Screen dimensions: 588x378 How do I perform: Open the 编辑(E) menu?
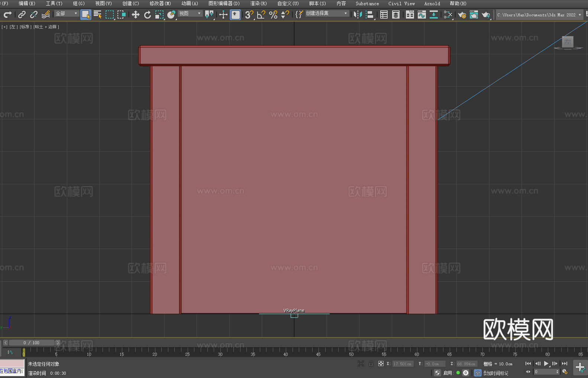click(27, 3)
